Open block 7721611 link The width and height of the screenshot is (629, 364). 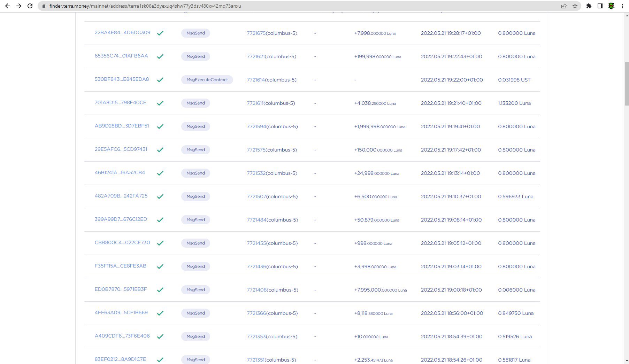click(255, 103)
